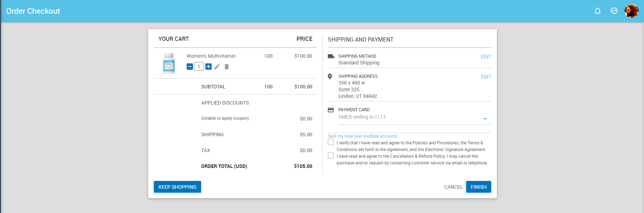Screen dimensions: 644x213
Task: Click the payment card icon
Action: pos(331,110)
